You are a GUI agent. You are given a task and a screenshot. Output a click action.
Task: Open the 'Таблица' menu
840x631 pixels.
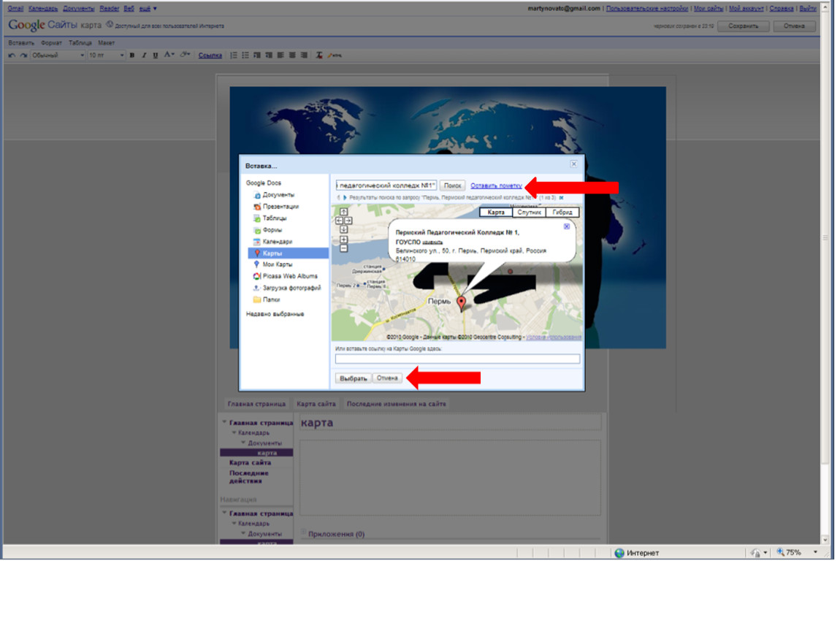pos(80,43)
